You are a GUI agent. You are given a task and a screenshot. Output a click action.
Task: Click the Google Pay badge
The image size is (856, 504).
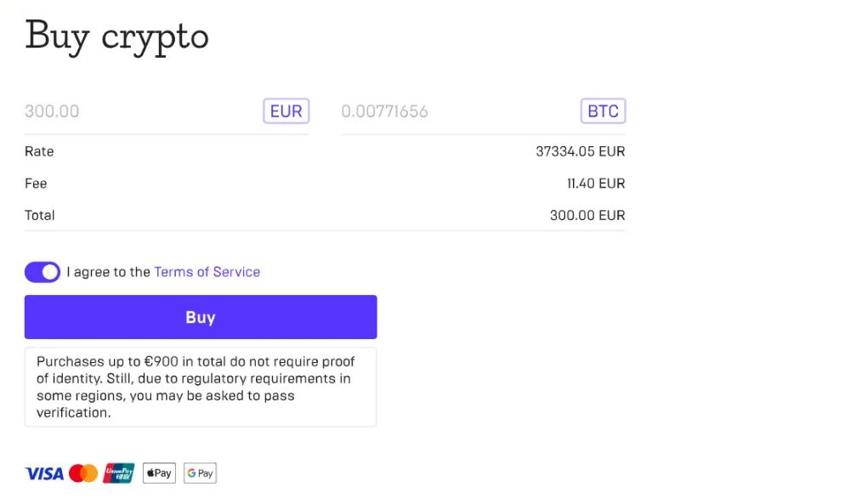tap(200, 473)
